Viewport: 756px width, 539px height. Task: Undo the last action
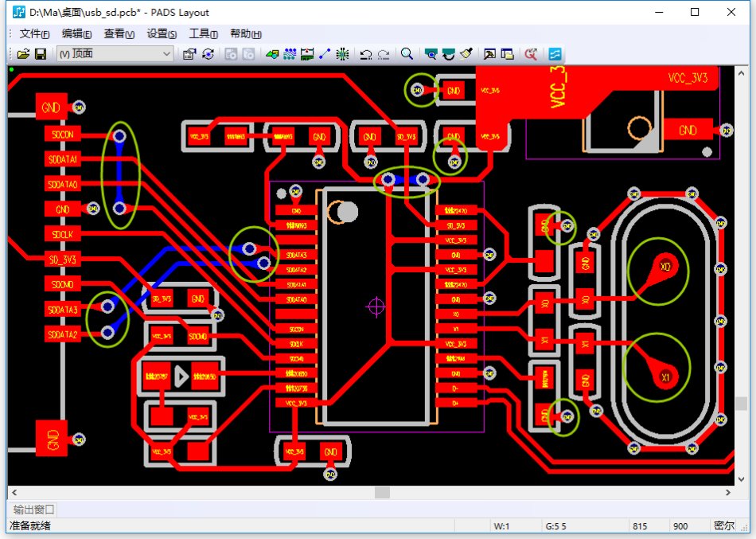pyautogui.click(x=365, y=54)
